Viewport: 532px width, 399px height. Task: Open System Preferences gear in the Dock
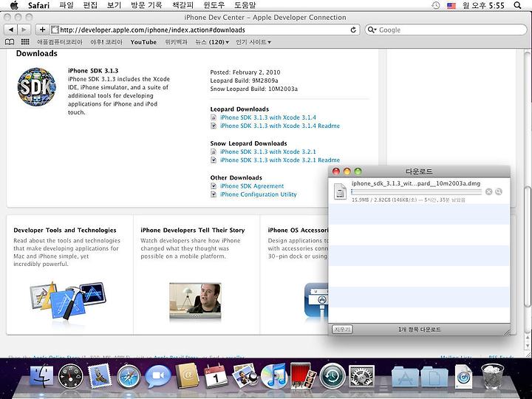pyautogui.click(x=361, y=376)
